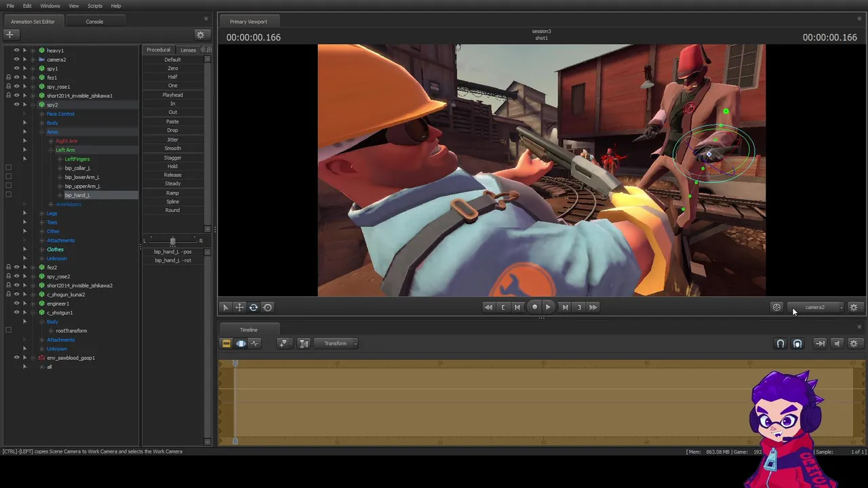Choose the move manipulator tool
The image size is (868, 488).
point(239,307)
